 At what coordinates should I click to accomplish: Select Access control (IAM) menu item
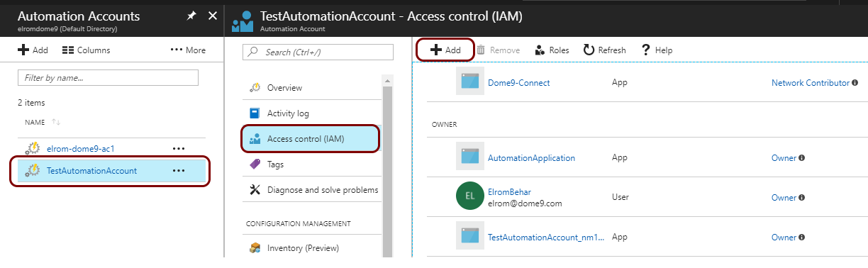tap(311, 139)
